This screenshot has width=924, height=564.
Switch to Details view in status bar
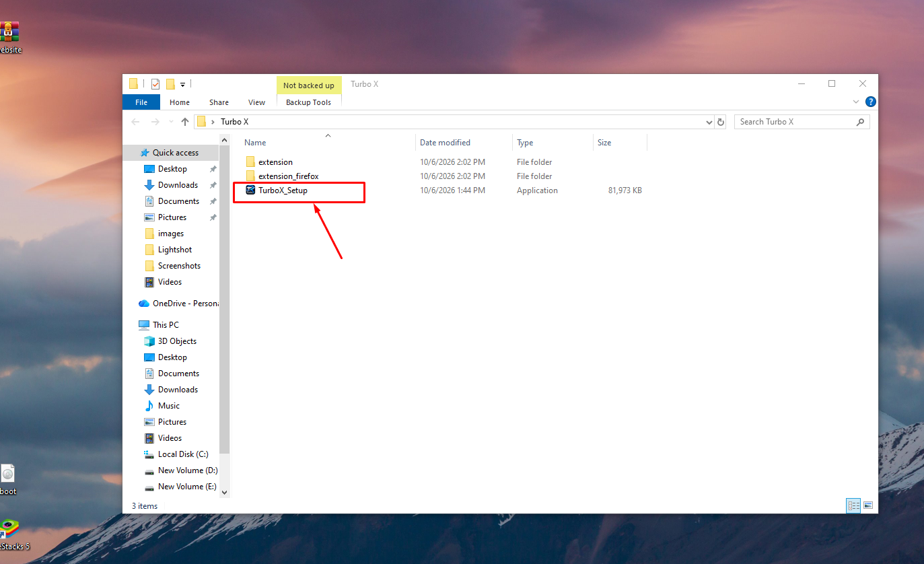[853, 505]
